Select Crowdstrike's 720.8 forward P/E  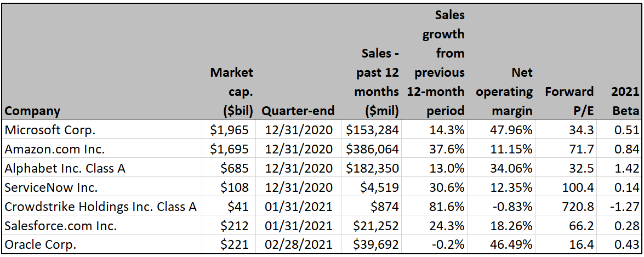(x=578, y=207)
